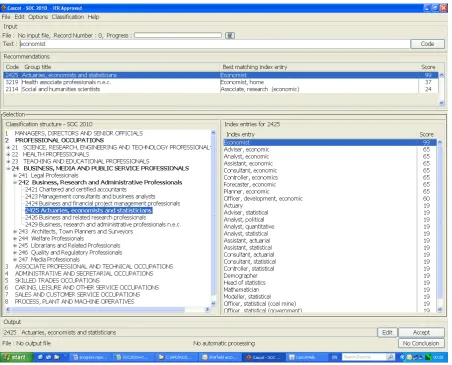Select index entry Demographer
The image size is (452, 365).
(241, 275)
